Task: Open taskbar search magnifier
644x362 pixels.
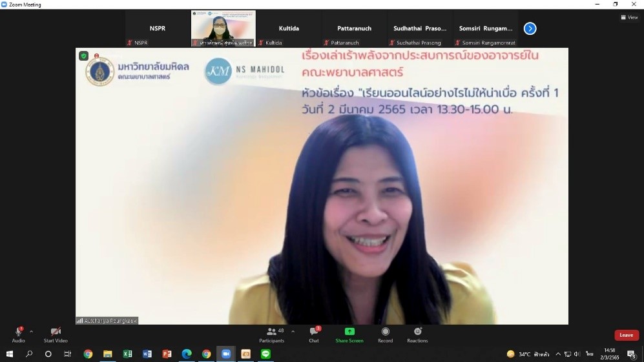Action: (29, 354)
